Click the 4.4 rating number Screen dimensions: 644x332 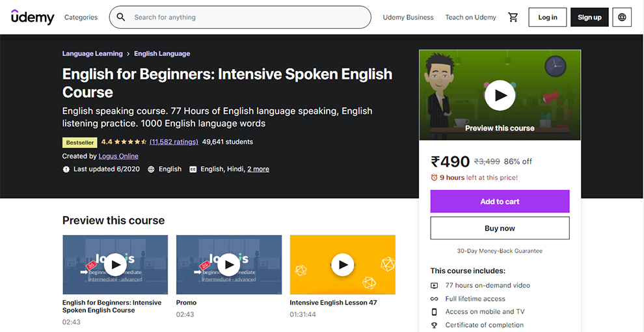pos(107,142)
